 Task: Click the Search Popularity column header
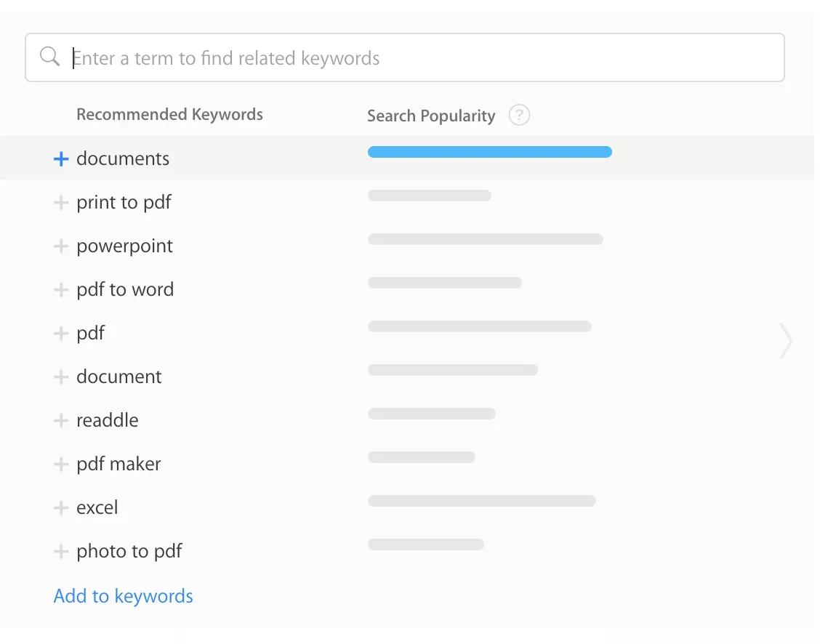pos(431,116)
